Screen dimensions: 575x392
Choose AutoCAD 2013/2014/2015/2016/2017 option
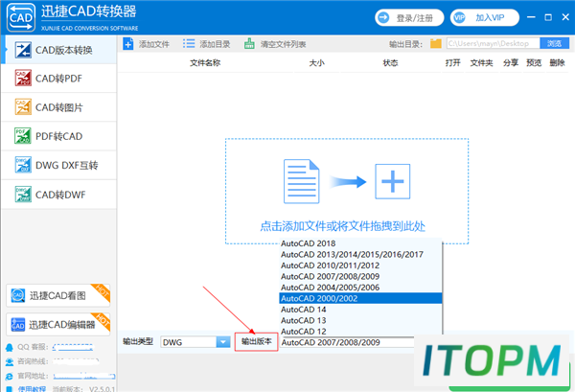coord(360,255)
